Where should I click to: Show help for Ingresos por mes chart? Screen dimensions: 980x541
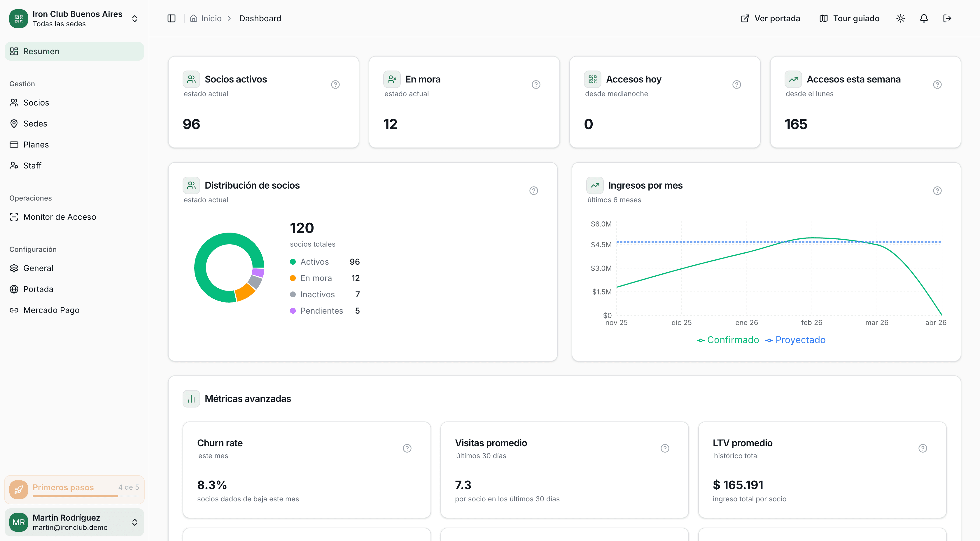937,190
